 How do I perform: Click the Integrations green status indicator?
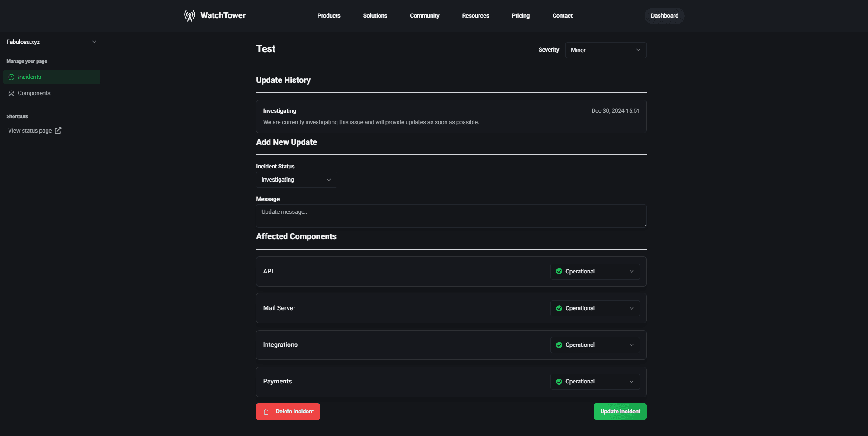pos(559,345)
